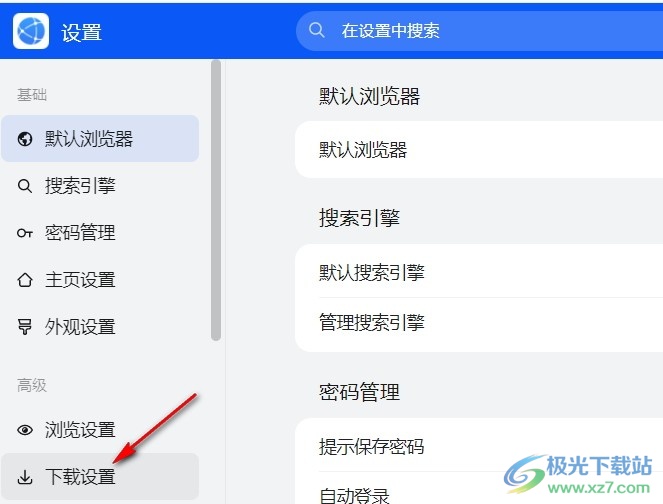Click the 提示保存密码 row
Image resolution: width=663 pixels, height=504 pixels.
(x=479, y=446)
